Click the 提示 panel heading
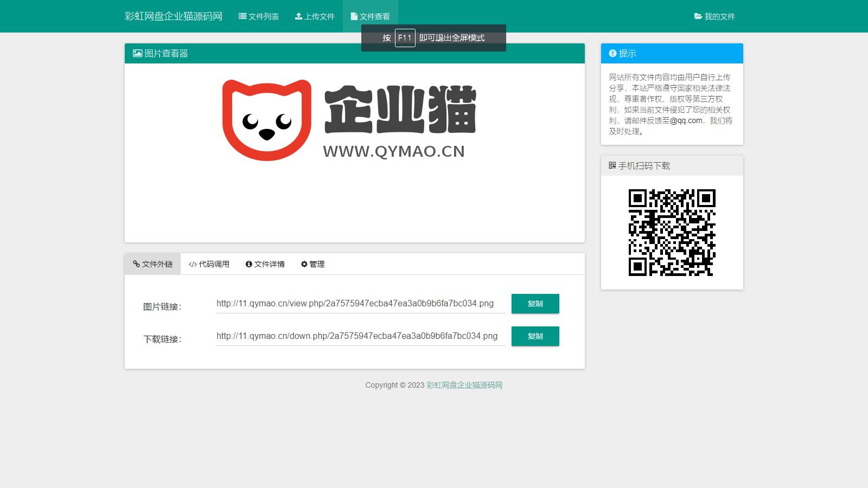 (x=628, y=53)
